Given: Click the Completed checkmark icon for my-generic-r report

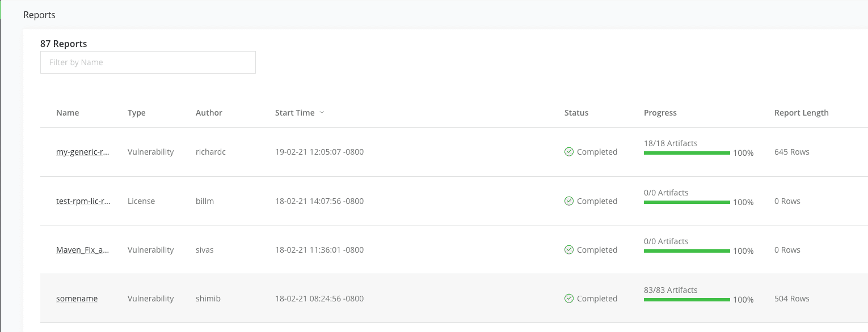Looking at the screenshot, I should (x=568, y=152).
